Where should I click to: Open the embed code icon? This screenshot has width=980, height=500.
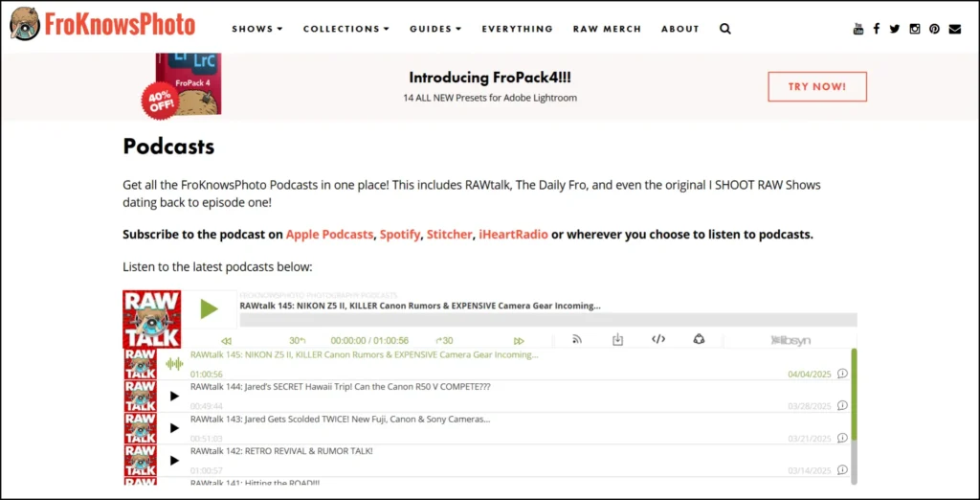pos(658,339)
